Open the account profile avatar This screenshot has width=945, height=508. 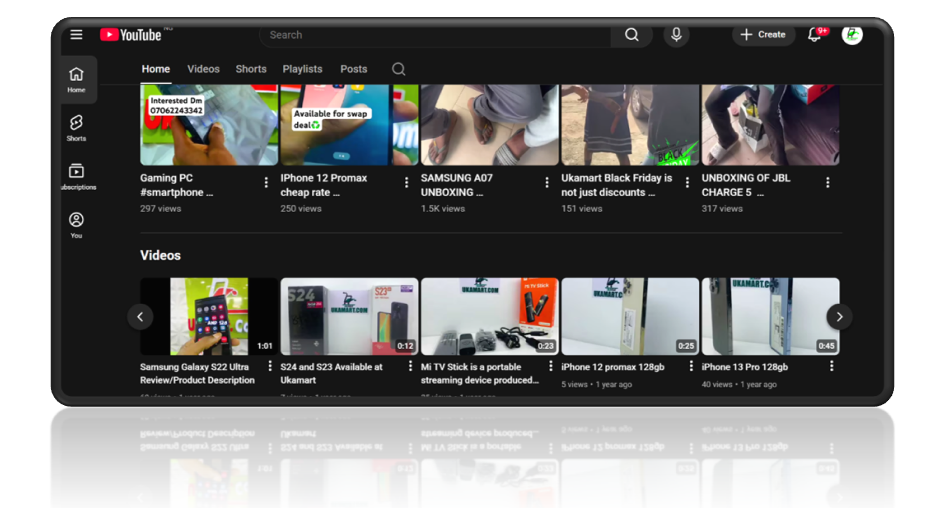click(x=852, y=35)
